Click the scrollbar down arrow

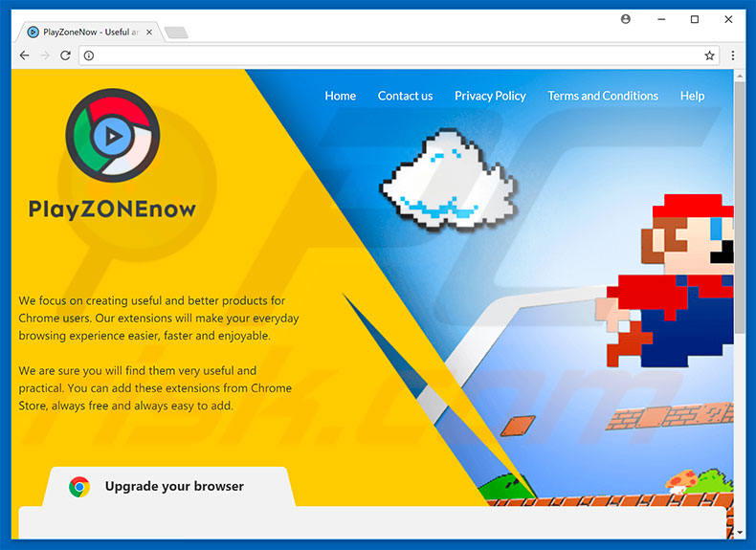pos(739,533)
